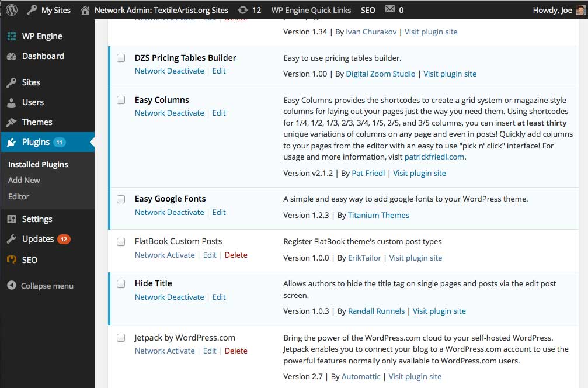Screen dimensions: 588x388
Task: Open WP Engine Quick Links menu
Action: pyautogui.click(x=311, y=10)
